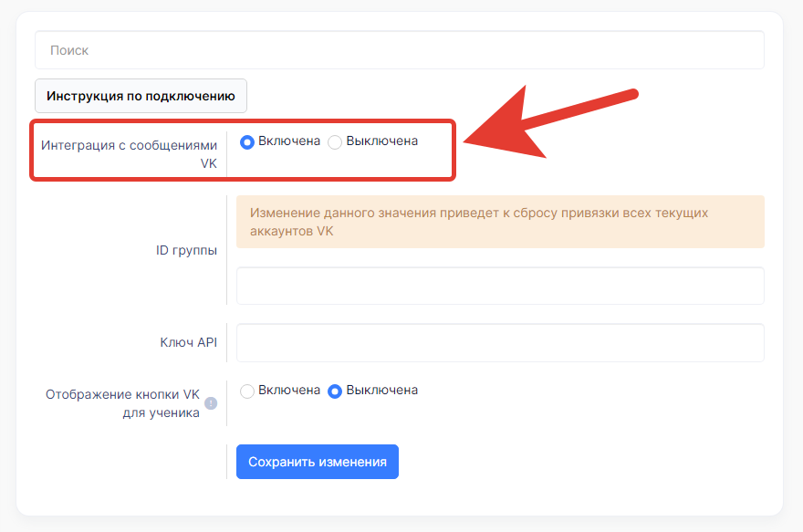Click the Включена text label of VK integration
803x532 pixels.
point(289,141)
